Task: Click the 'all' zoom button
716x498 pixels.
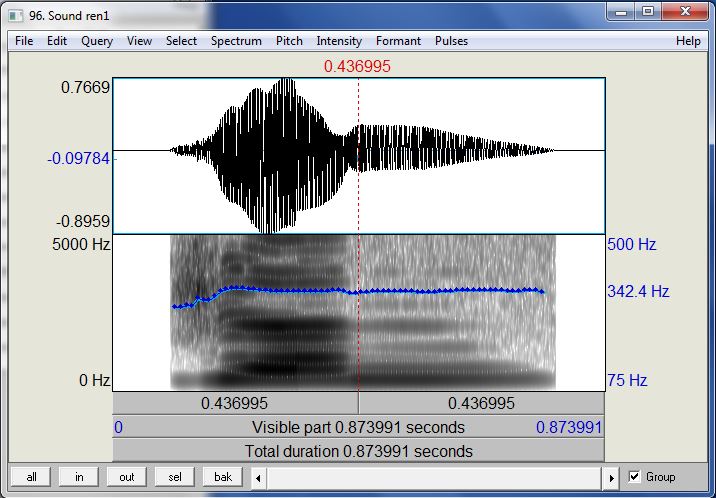Action: point(32,477)
